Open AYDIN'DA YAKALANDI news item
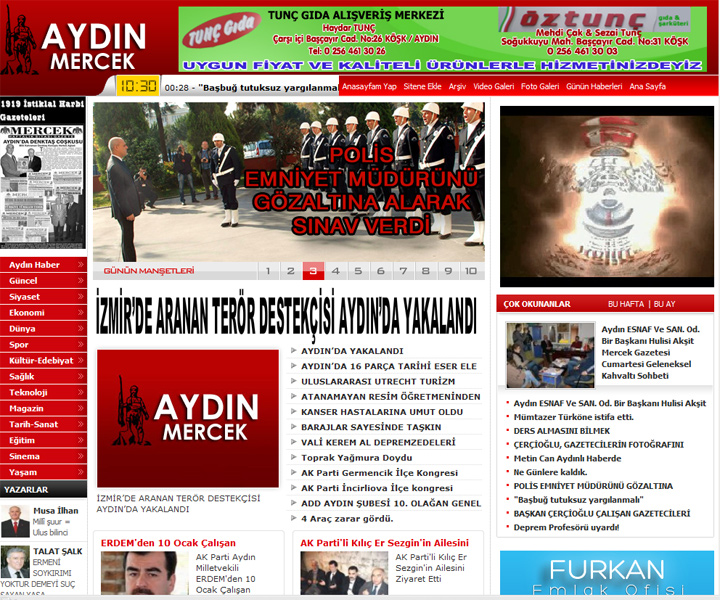 352,351
